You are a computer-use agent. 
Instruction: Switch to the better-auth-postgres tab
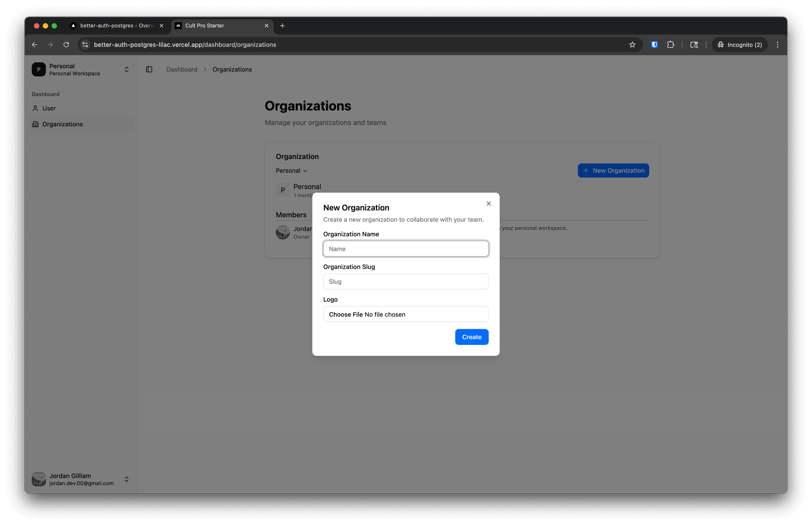pyautogui.click(x=114, y=26)
